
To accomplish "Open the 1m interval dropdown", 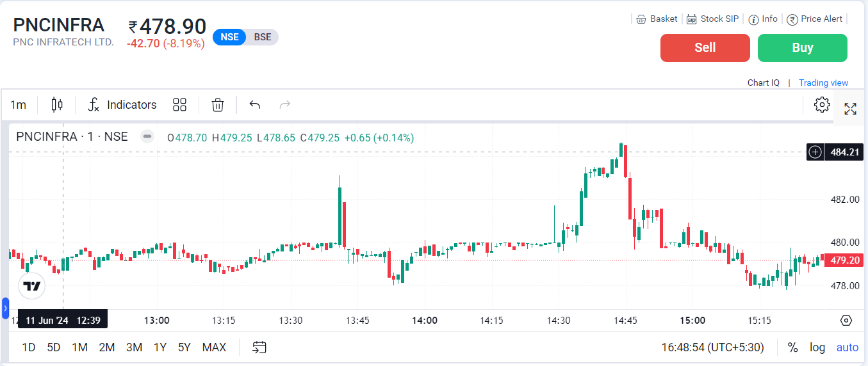I will [x=18, y=105].
